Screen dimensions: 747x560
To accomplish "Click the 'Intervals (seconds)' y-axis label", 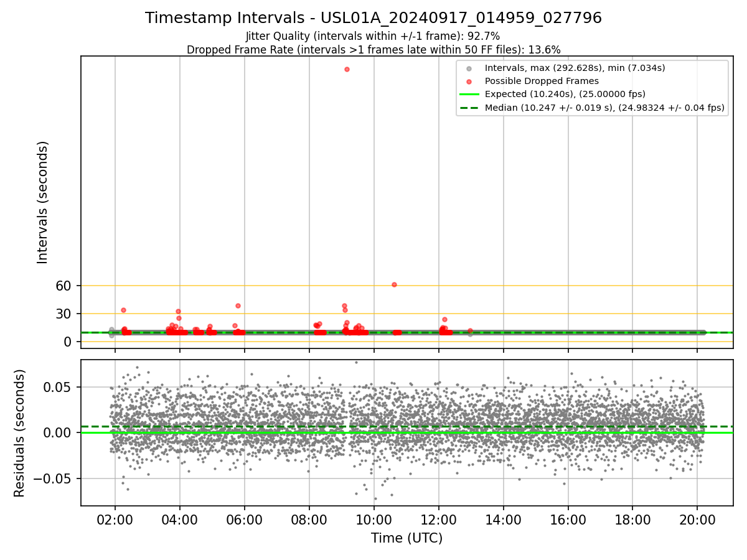I will (43, 202).
